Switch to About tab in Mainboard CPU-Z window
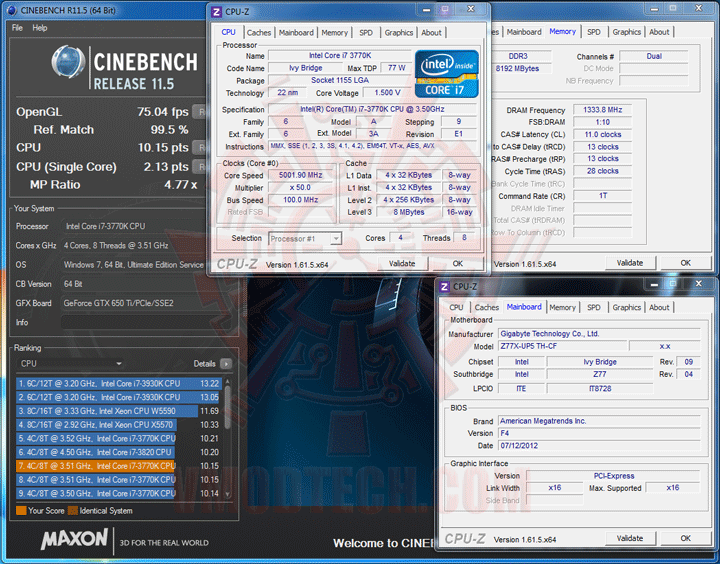Screen dimensions: 720x564 tap(659, 308)
